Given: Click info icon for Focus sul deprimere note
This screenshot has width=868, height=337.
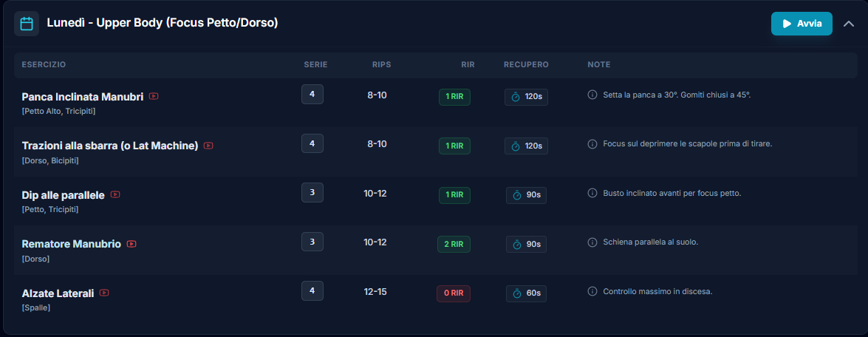Looking at the screenshot, I should click(x=592, y=144).
